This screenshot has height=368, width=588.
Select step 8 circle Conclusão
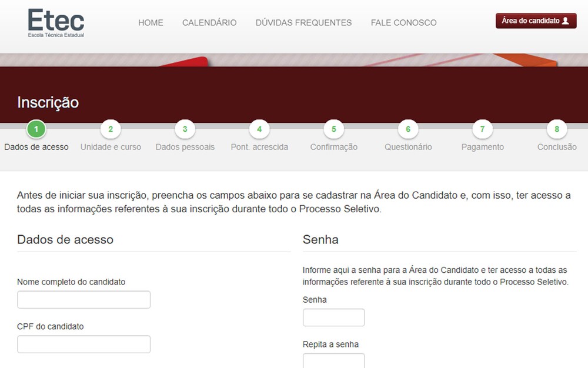tap(557, 129)
